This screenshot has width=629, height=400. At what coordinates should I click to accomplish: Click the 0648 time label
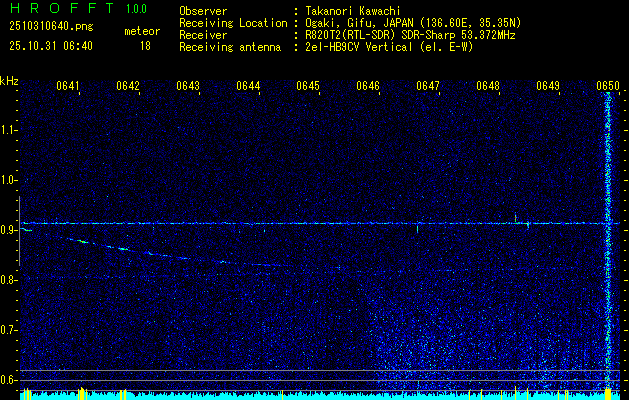click(x=488, y=86)
